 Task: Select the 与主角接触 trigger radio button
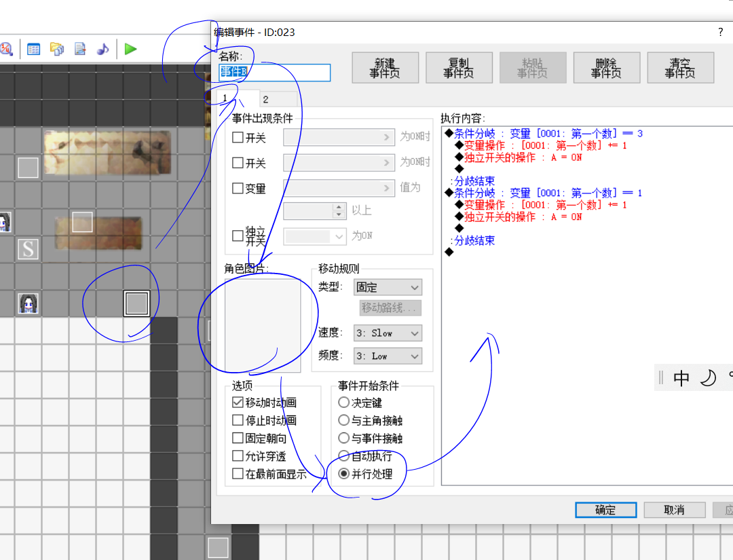(343, 419)
